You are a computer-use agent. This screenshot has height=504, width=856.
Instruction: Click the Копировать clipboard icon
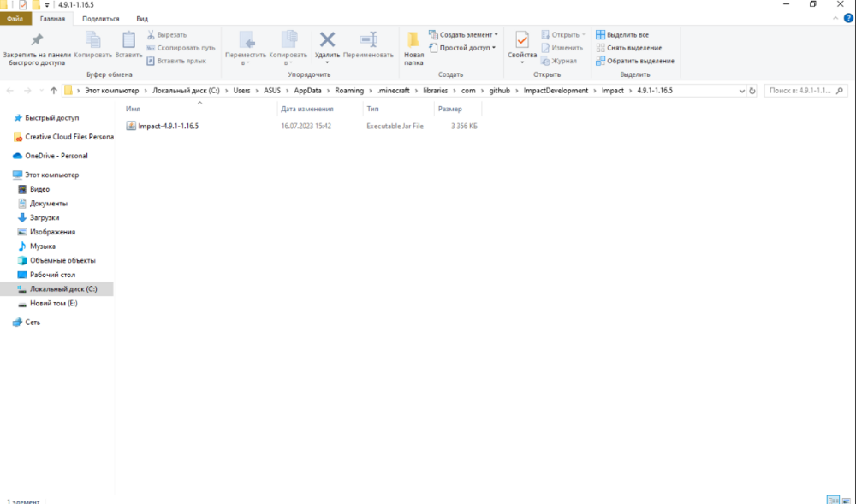pos(92,40)
